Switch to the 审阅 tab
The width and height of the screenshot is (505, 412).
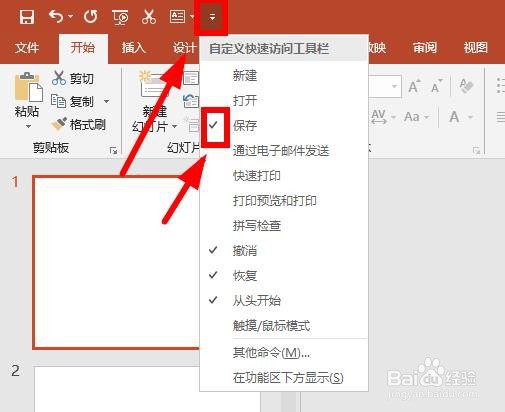tap(425, 48)
